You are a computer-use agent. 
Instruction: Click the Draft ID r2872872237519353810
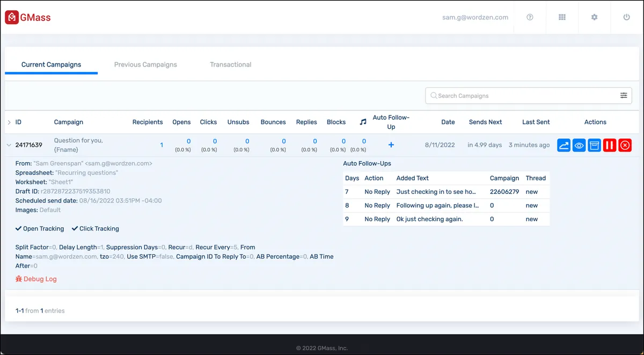pyautogui.click(x=75, y=191)
